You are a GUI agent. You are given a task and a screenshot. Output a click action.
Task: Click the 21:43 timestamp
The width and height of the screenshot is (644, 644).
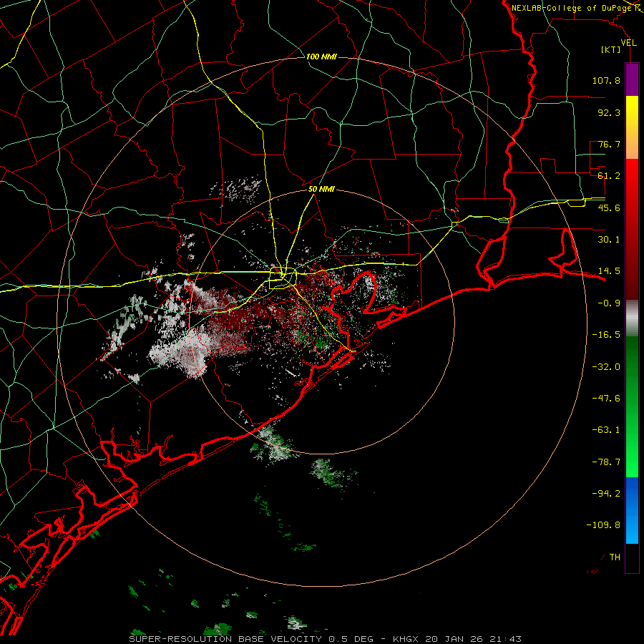tap(504, 639)
